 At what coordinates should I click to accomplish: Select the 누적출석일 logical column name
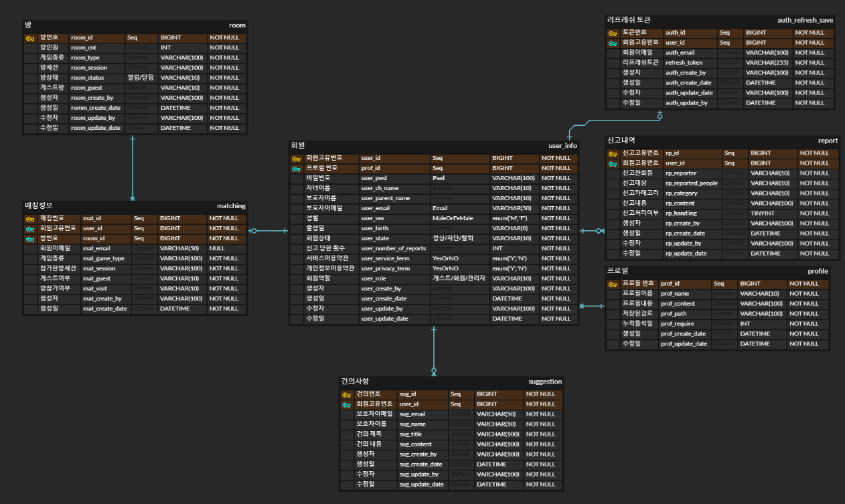point(637,323)
